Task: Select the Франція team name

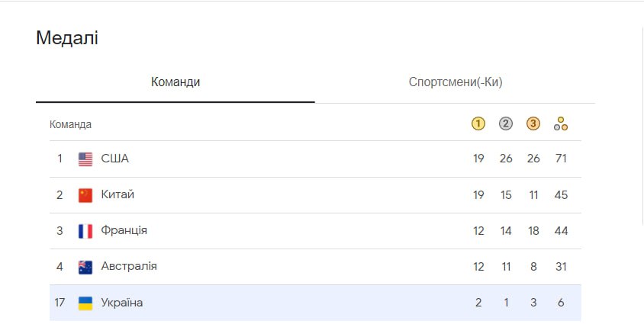Action: click(x=124, y=230)
